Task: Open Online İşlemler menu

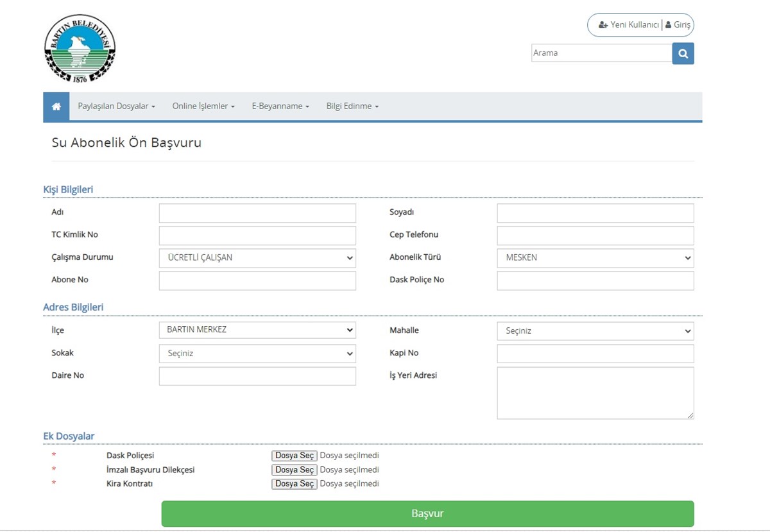Action: point(203,107)
